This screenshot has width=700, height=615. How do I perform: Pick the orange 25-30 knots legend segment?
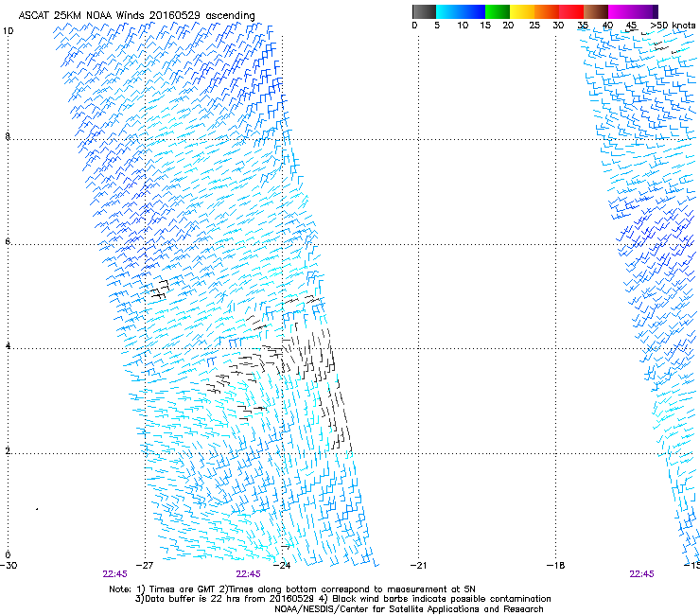click(x=547, y=11)
